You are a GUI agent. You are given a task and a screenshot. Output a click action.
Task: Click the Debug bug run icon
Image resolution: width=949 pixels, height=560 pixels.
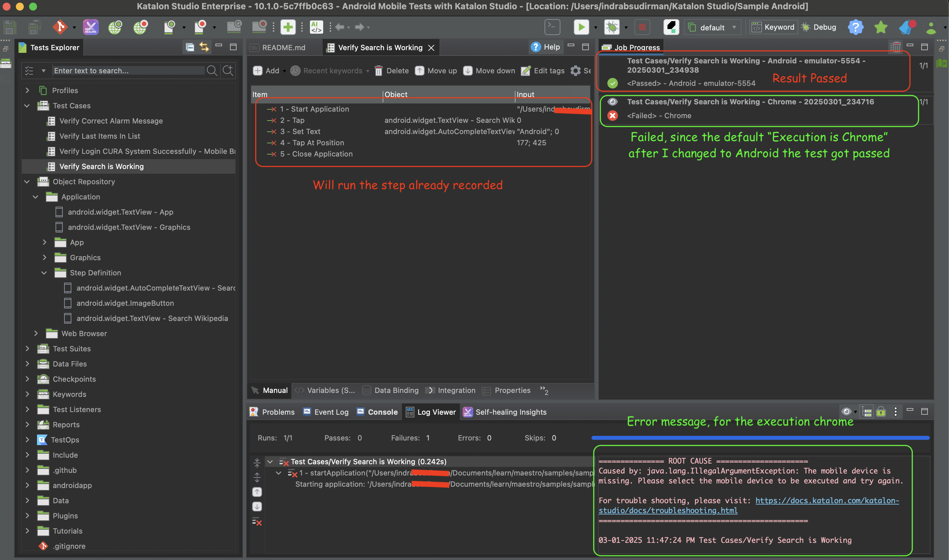coord(612,27)
